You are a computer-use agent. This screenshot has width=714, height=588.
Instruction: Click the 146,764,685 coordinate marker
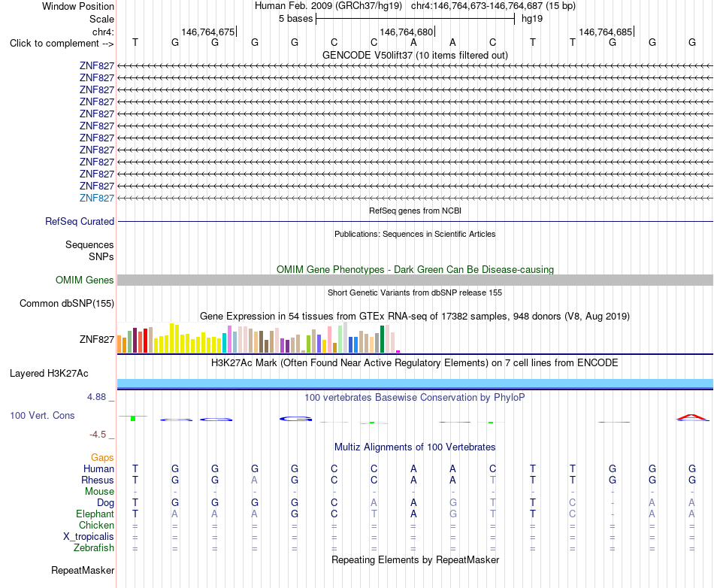click(606, 32)
